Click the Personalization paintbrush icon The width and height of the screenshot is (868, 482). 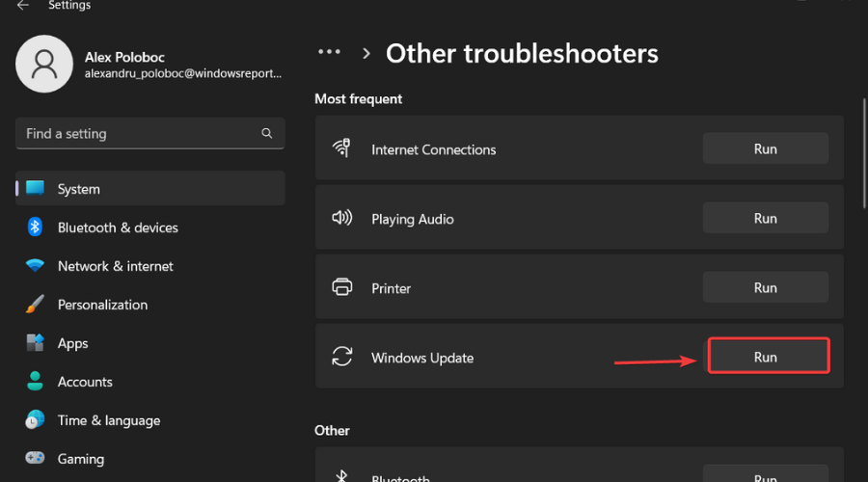pyautogui.click(x=36, y=305)
